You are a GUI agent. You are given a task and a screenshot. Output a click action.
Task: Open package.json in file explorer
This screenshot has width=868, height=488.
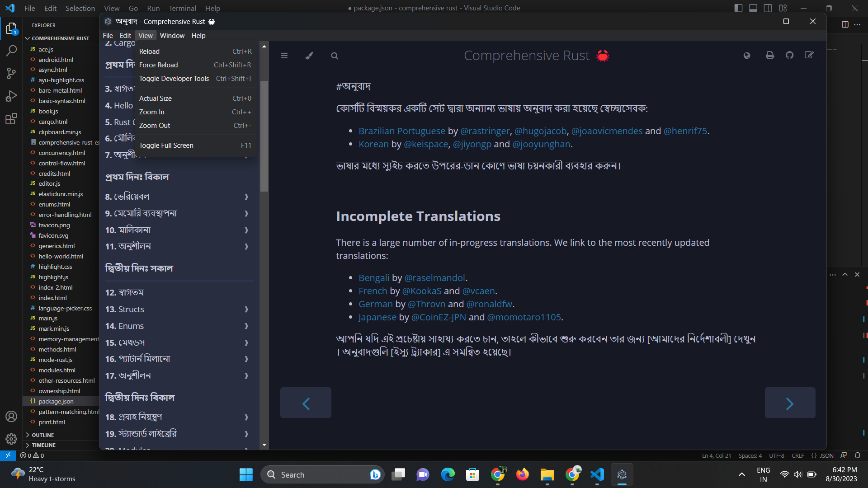tap(56, 401)
